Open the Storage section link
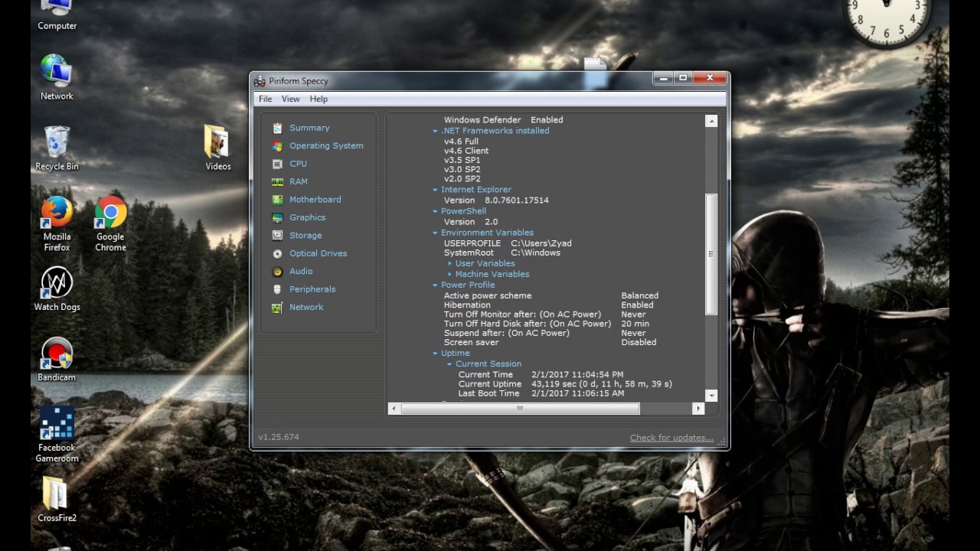This screenshot has width=980, height=551. click(x=305, y=235)
